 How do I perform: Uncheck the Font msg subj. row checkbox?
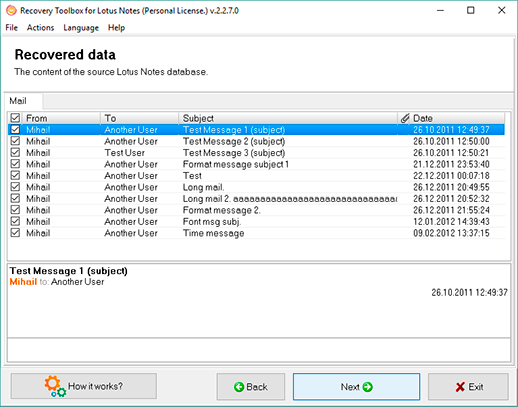(15, 221)
